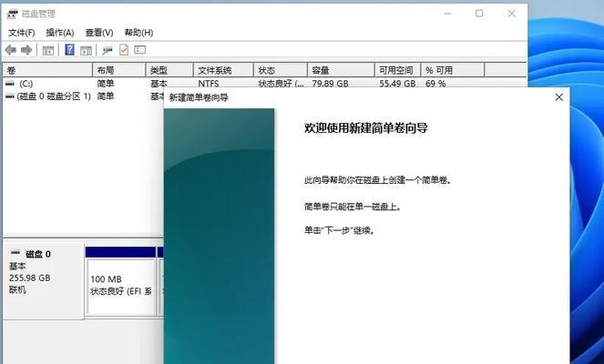
Task: Close the 磁盘管理 window
Action: (x=511, y=14)
